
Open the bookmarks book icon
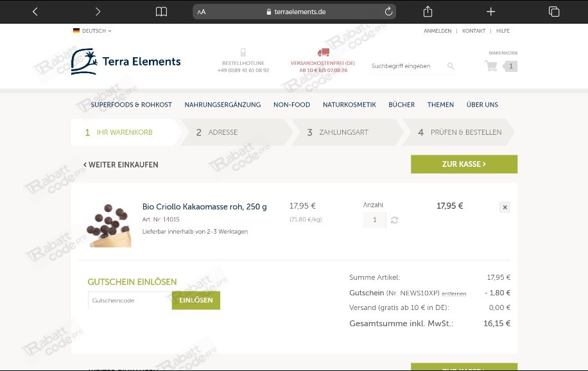tap(161, 12)
